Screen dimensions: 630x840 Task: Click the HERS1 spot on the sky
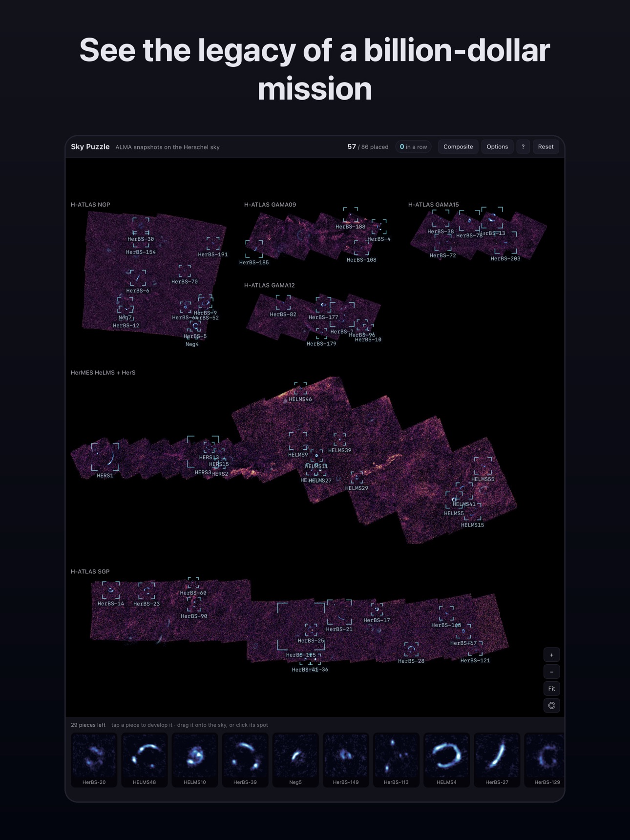click(x=105, y=457)
